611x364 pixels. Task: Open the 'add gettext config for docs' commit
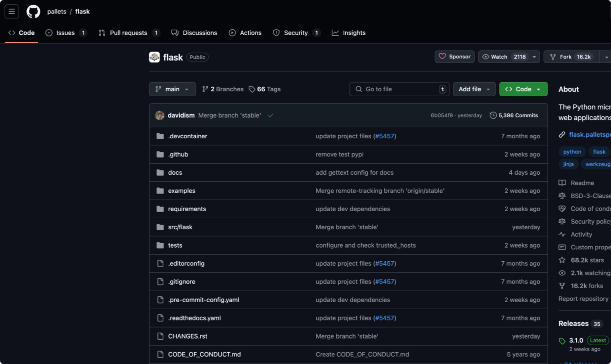pos(354,173)
